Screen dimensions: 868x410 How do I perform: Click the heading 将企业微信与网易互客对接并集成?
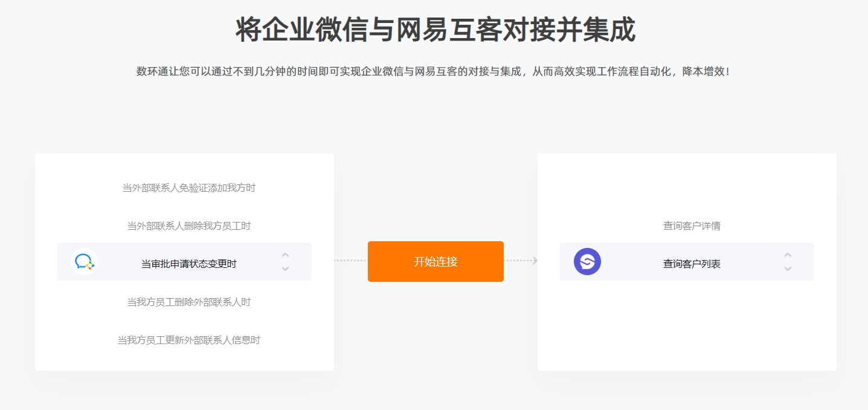435,30
